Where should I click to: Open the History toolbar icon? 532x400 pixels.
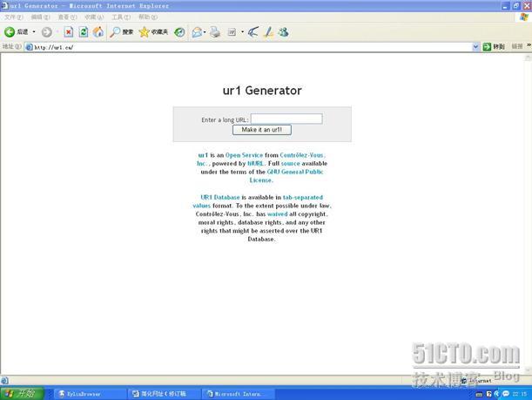[179, 32]
